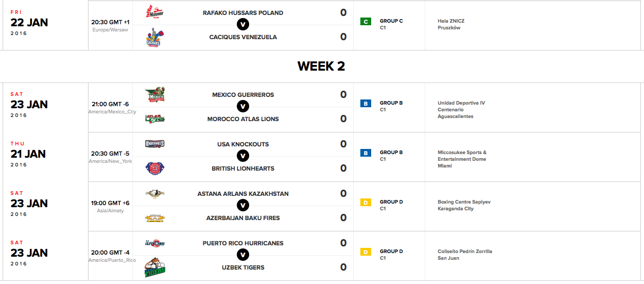Click the V circle between Rafako and Caciques
This screenshot has height=284, width=644.
click(x=243, y=25)
